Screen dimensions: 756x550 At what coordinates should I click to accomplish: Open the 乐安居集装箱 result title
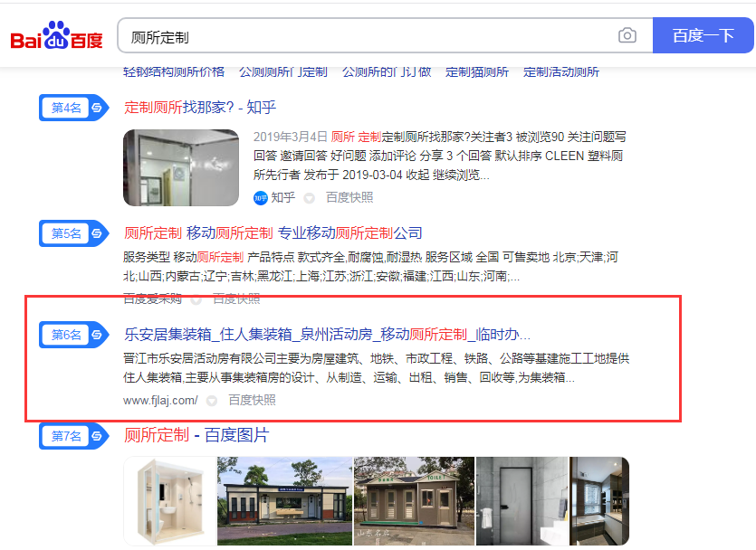coord(327,334)
